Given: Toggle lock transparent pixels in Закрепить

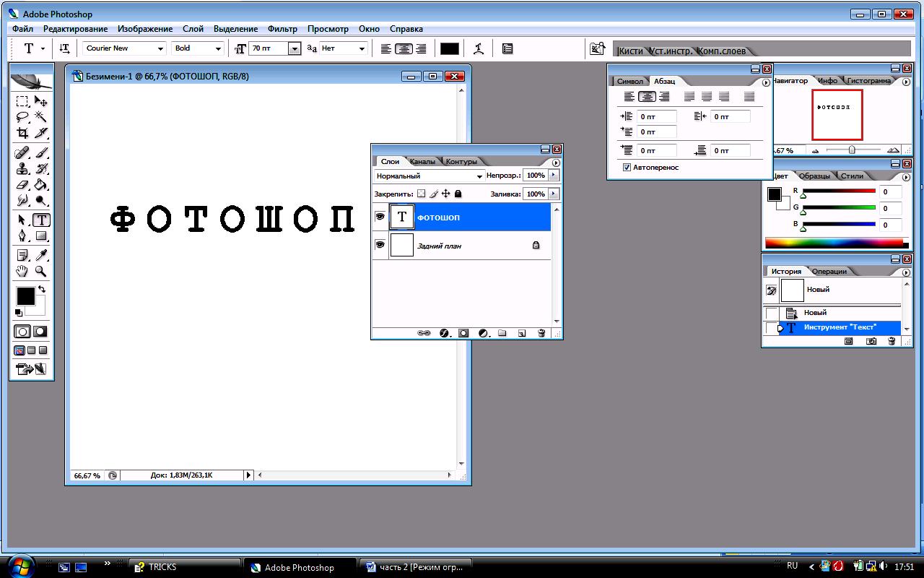Looking at the screenshot, I should (422, 194).
